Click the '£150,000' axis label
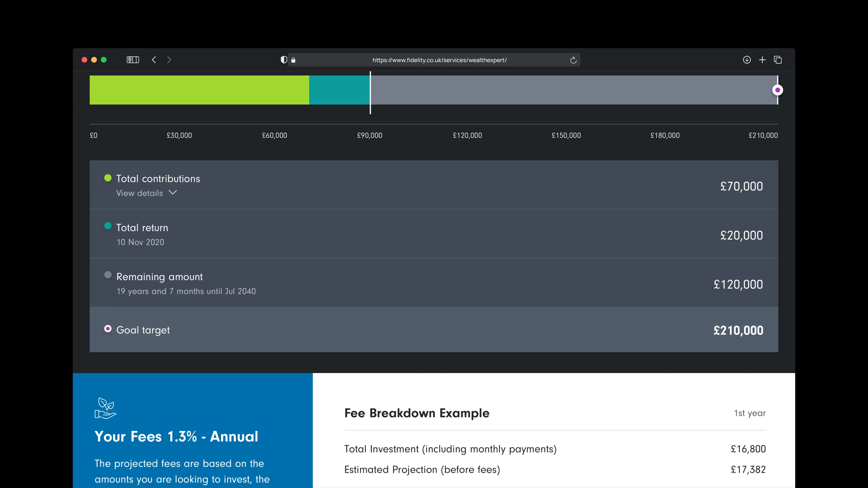Image resolution: width=868 pixels, height=488 pixels. [566, 135]
